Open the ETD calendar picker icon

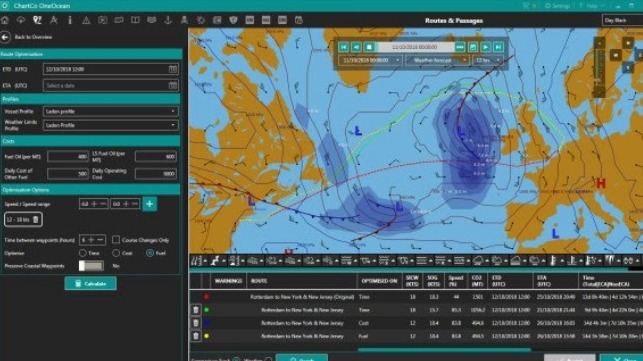point(173,69)
